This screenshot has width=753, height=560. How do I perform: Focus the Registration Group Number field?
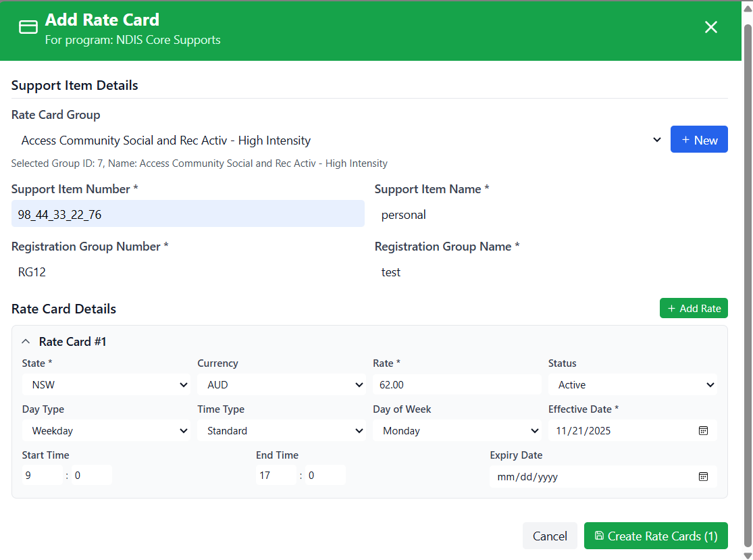(x=188, y=272)
